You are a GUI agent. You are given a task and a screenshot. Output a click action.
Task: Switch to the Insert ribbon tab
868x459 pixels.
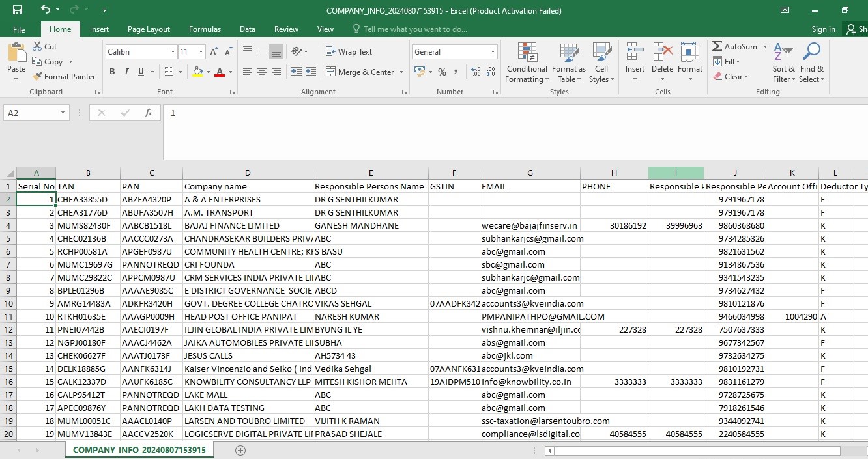pyautogui.click(x=99, y=29)
